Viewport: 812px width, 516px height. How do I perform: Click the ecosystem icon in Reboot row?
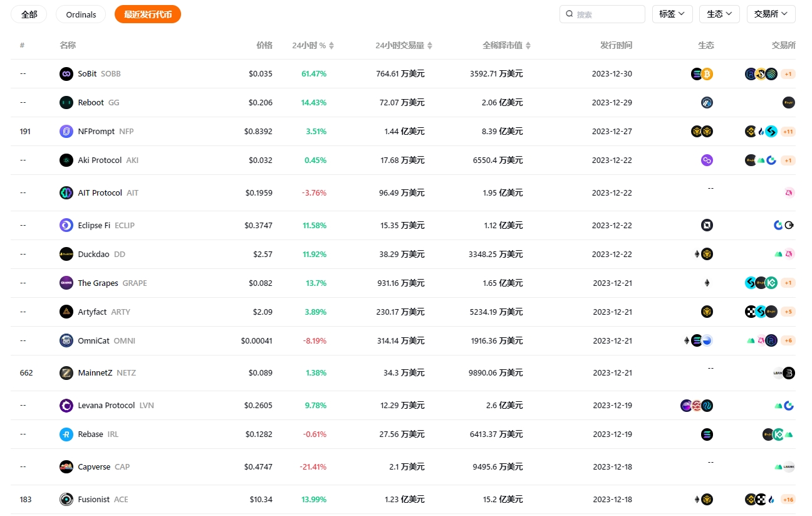pyautogui.click(x=707, y=103)
